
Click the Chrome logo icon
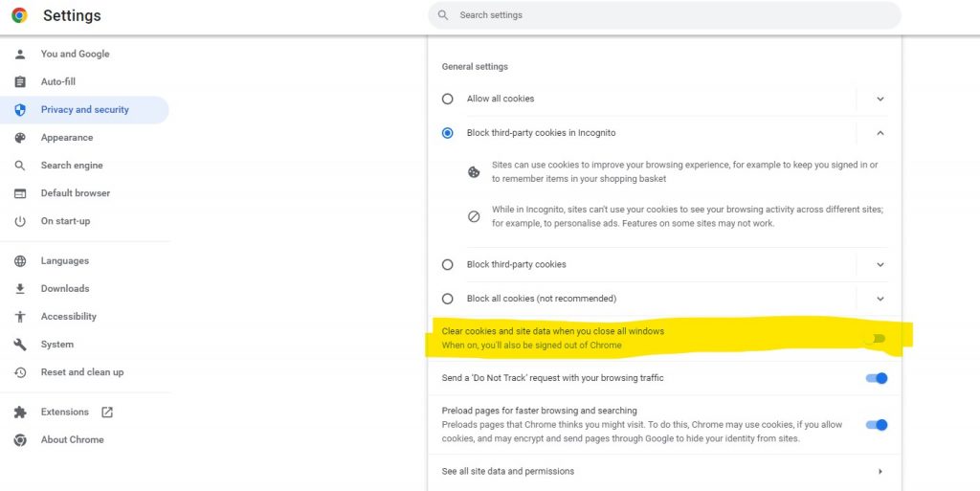(19, 15)
